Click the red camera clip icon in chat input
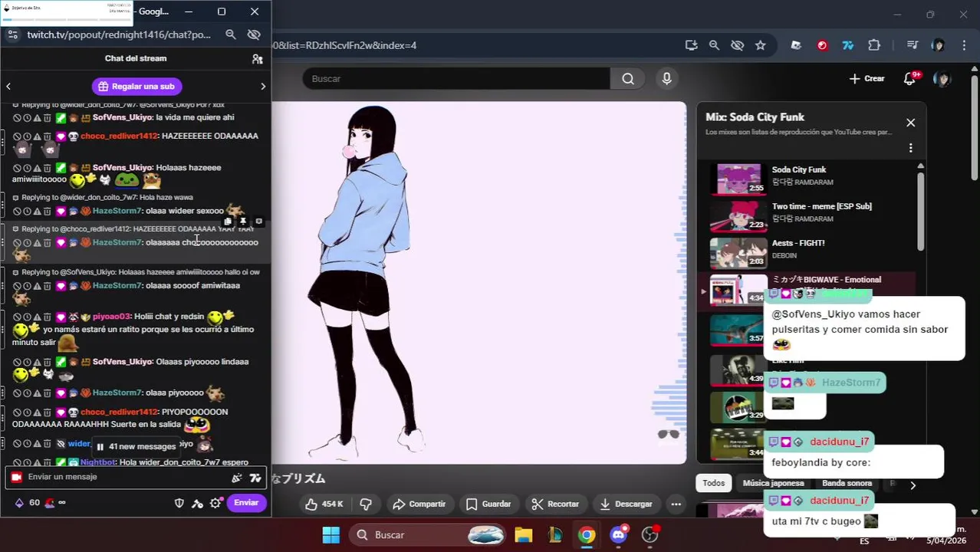The image size is (980, 552). pyautogui.click(x=16, y=477)
